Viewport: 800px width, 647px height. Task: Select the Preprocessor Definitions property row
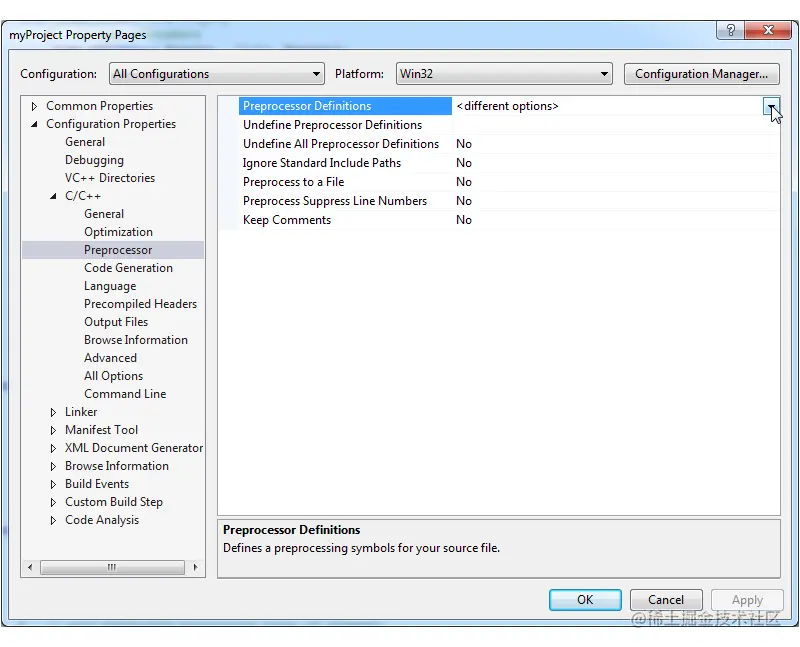point(345,106)
